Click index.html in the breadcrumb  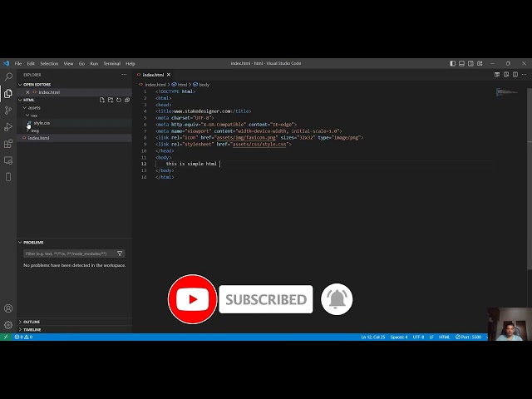point(155,85)
